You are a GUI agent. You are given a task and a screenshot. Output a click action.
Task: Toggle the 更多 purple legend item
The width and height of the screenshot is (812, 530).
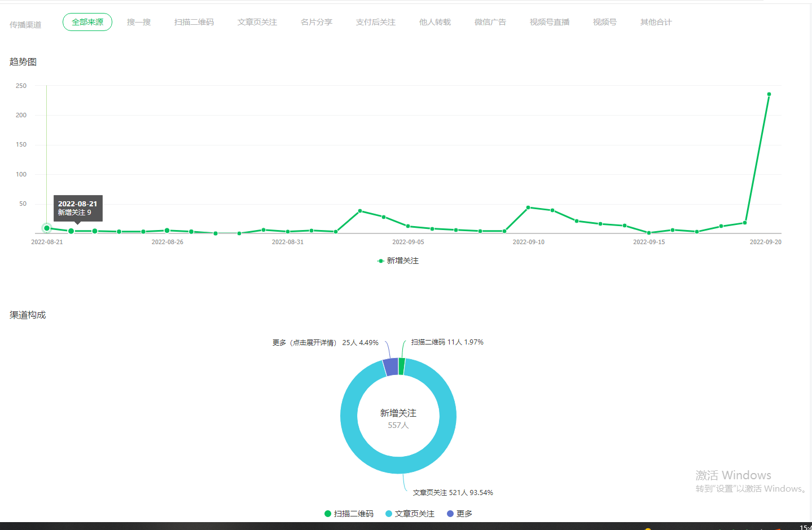[x=459, y=514]
